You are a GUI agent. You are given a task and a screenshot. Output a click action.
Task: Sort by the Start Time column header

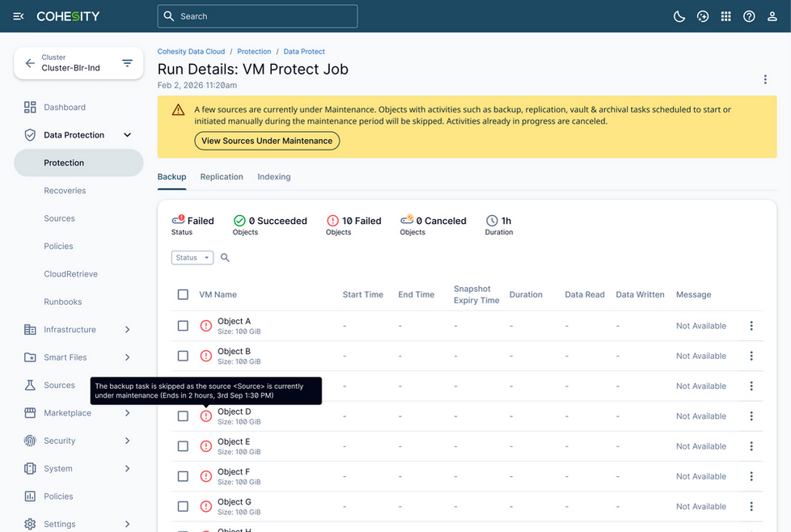point(362,294)
